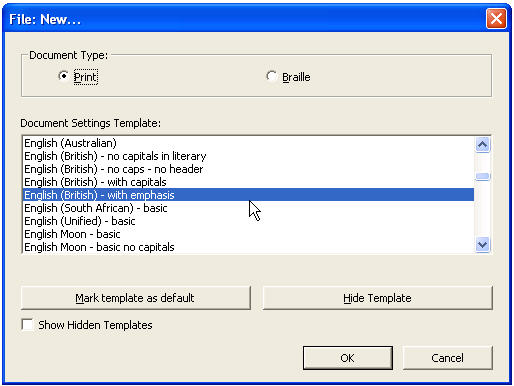Pick English (British) - with capitals template
This screenshot has height=386, width=514.
click(x=248, y=182)
